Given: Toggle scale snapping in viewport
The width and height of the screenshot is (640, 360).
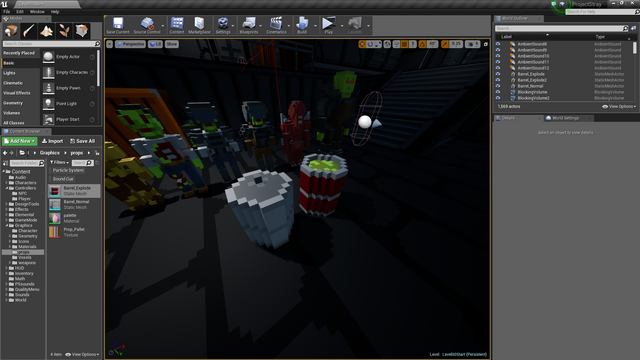Looking at the screenshot, I should 445,44.
